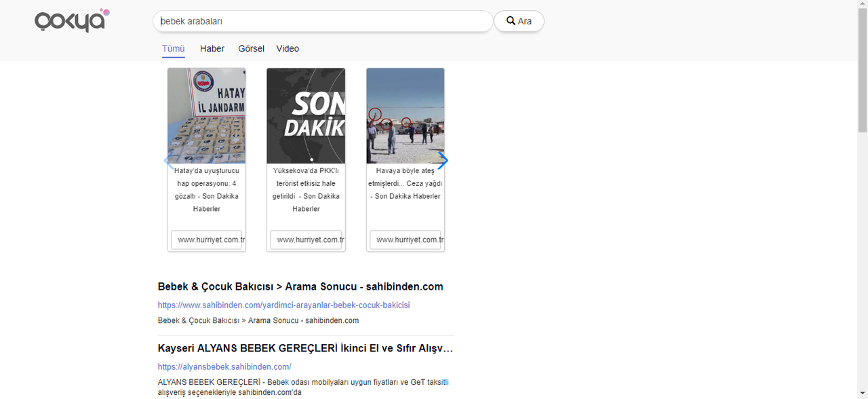
Task: Click the hurriyet.com.tr source under the Yüksekova card
Action: (306, 240)
